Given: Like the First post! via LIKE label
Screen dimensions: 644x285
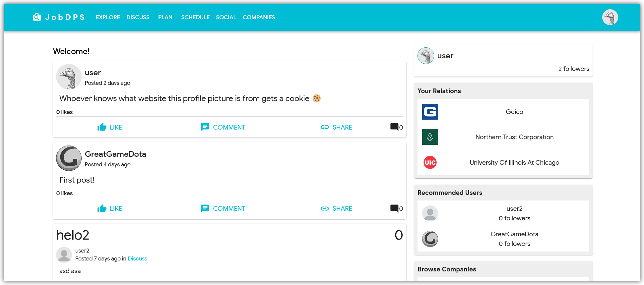Looking at the screenshot, I should click(x=116, y=208).
